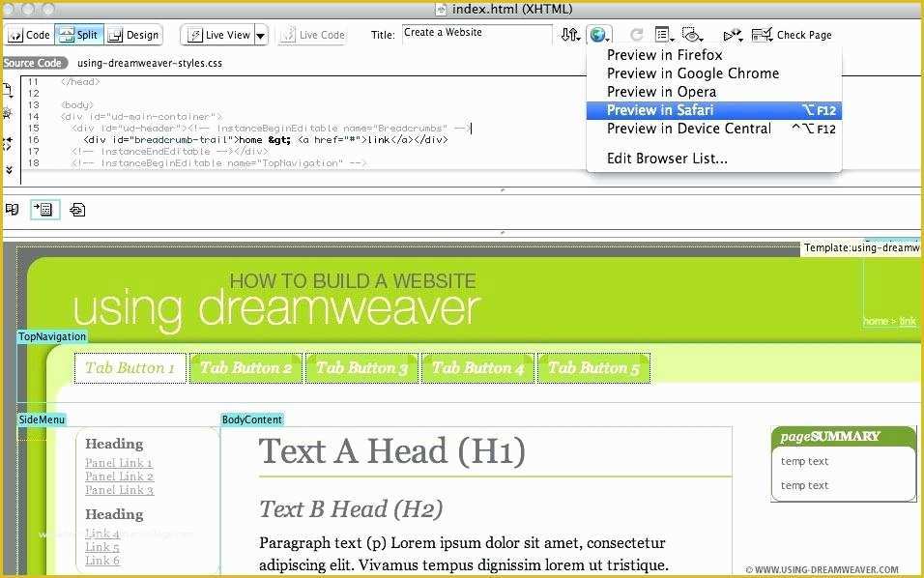This screenshot has height=578, width=924.
Task: Select Tab Button 4
Action: pyautogui.click(x=477, y=368)
